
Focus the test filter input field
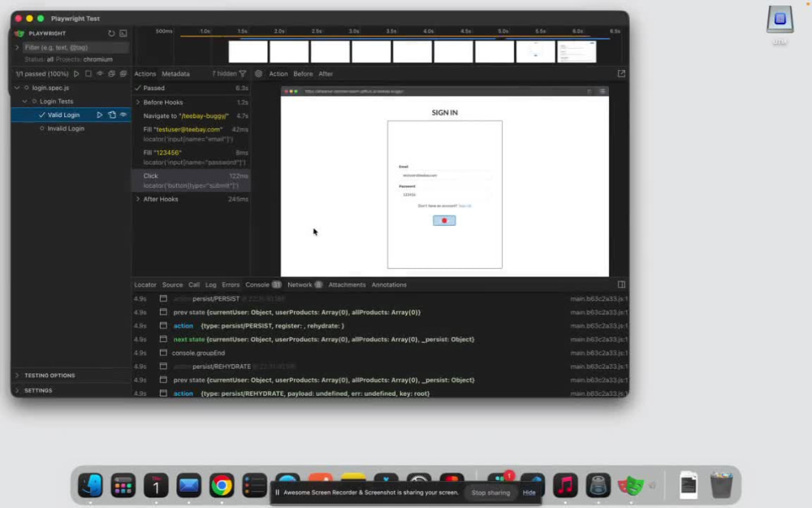pos(76,47)
